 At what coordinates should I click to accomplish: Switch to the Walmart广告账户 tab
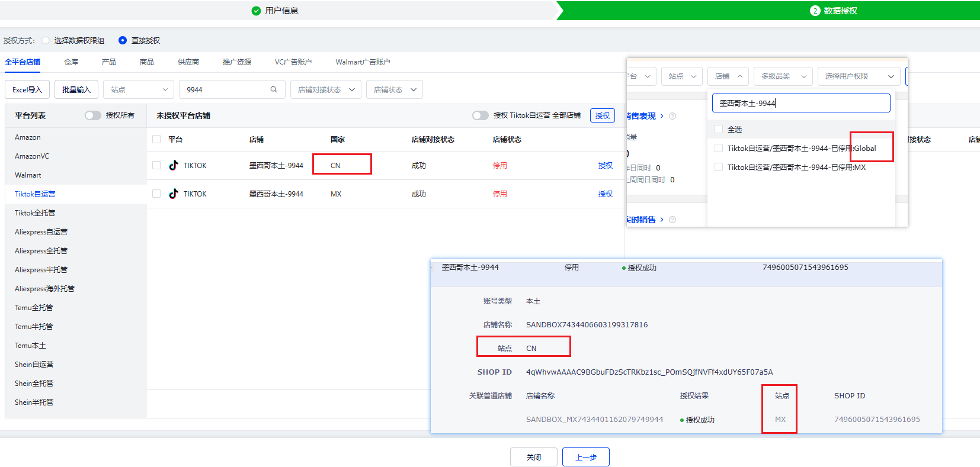363,62
